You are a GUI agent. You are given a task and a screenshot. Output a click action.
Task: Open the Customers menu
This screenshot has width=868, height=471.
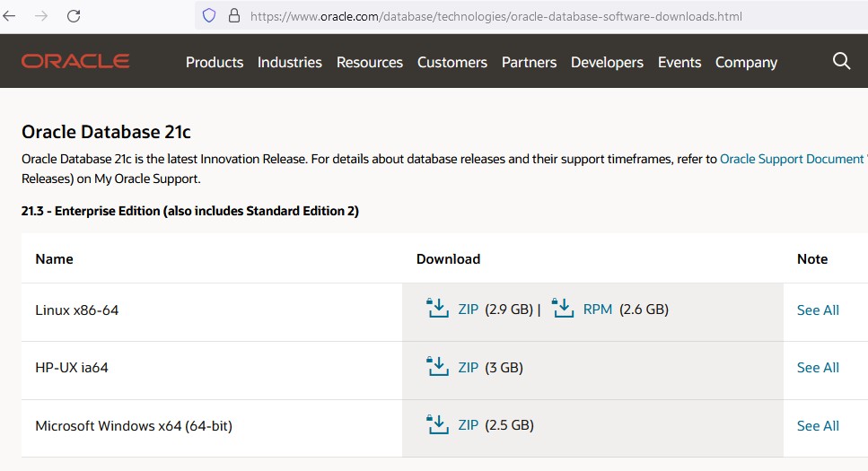pyautogui.click(x=452, y=63)
